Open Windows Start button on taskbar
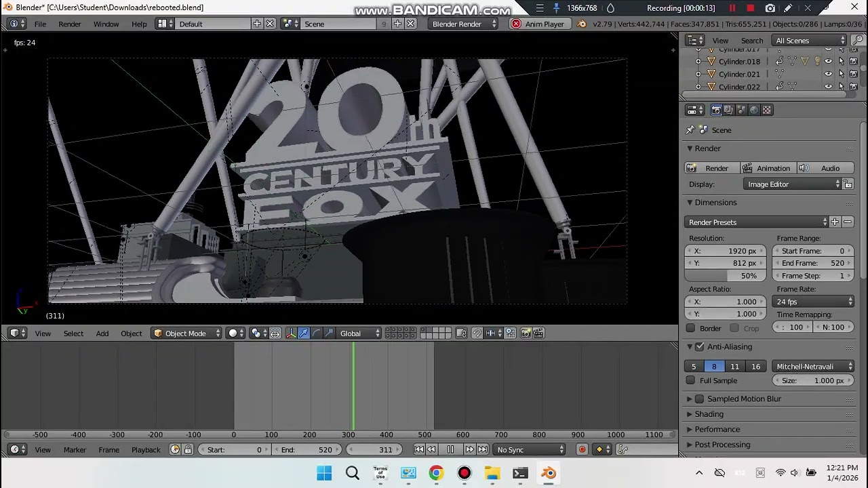This screenshot has height=488, width=868. coord(324,473)
